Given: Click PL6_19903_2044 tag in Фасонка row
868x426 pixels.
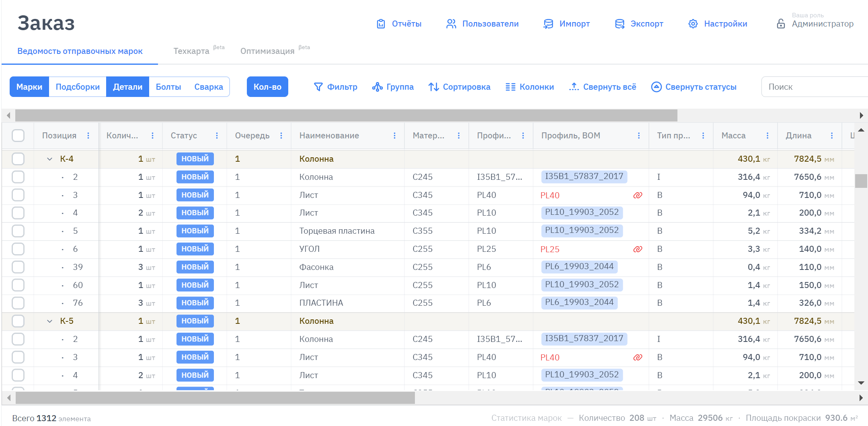Looking at the screenshot, I should (x=579, y=267).
